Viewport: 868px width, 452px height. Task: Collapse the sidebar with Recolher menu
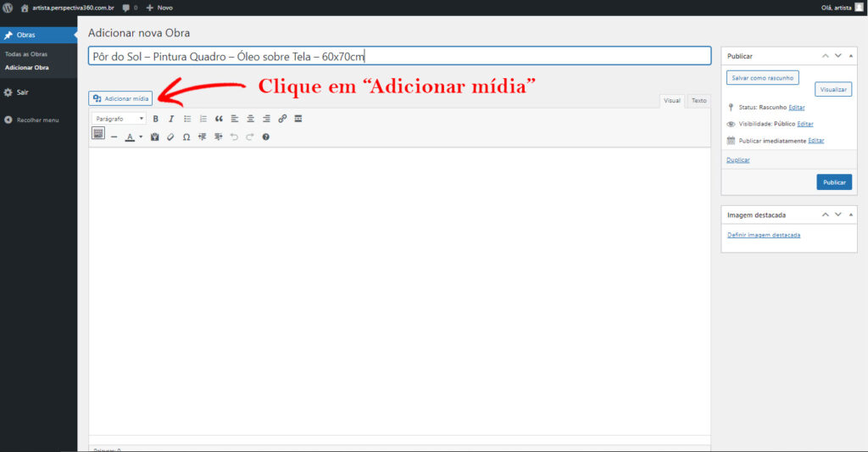pos(37,120)
